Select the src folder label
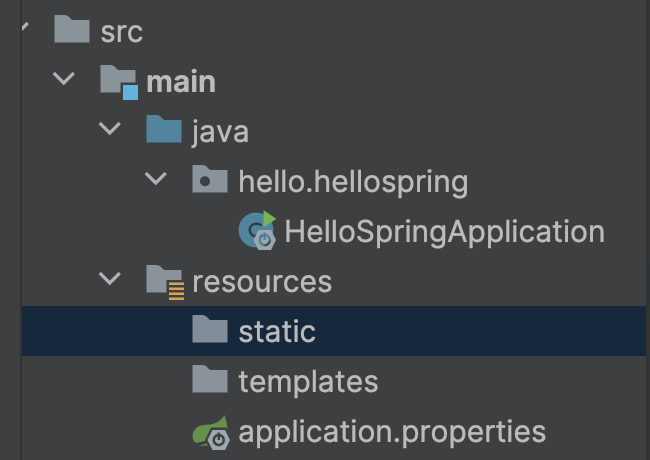 [122, 31]
